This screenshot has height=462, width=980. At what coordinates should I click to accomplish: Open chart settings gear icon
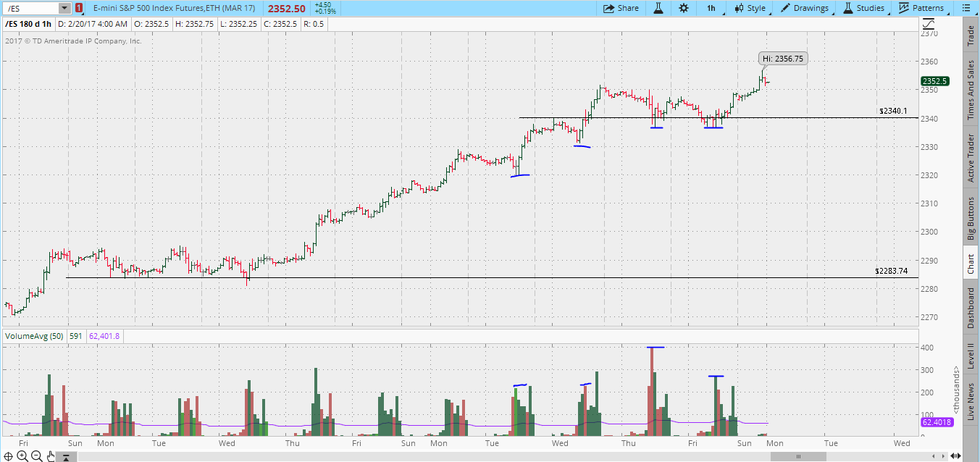tap(684, 8)
